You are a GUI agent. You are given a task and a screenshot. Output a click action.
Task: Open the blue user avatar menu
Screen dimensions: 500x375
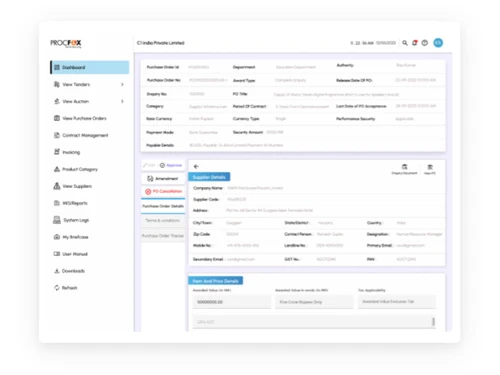click(438, 43)
